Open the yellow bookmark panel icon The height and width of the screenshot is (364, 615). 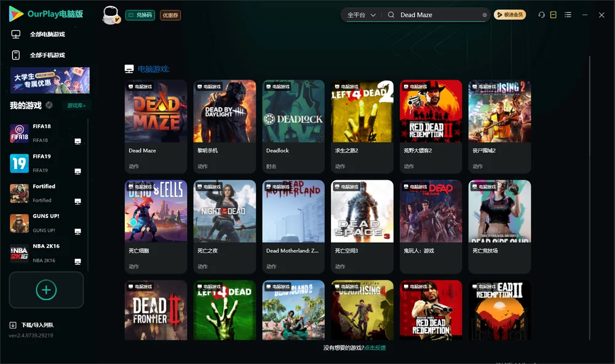(x=553, y=15)
